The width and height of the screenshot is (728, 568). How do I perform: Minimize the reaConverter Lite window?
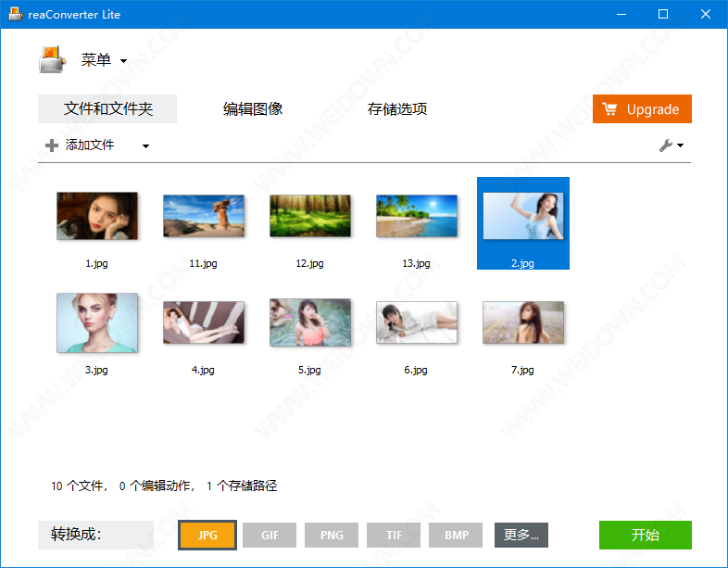tap(621, 15)
